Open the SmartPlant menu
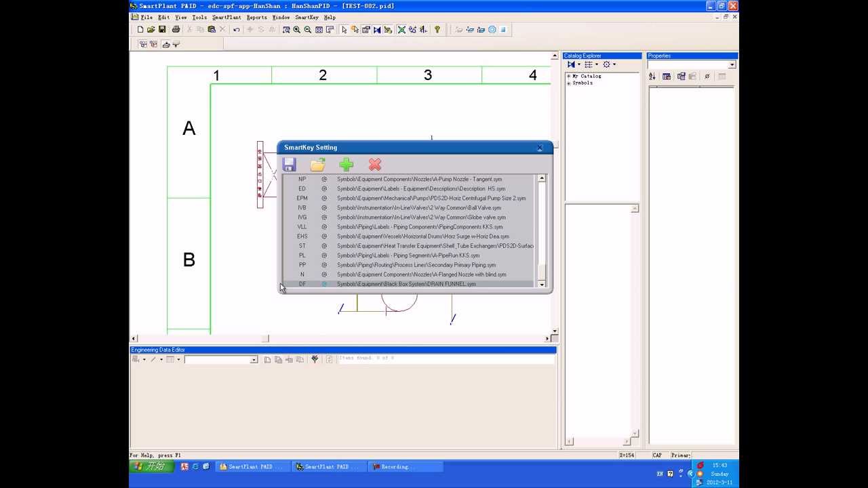The image size is (868, 488). click(x=226, y=17)
